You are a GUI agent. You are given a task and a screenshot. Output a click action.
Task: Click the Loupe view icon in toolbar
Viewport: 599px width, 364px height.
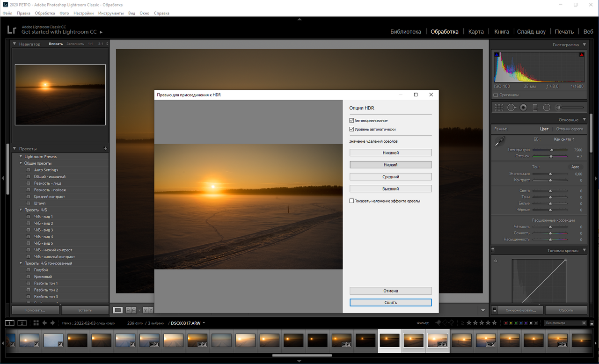click(118, 310)
